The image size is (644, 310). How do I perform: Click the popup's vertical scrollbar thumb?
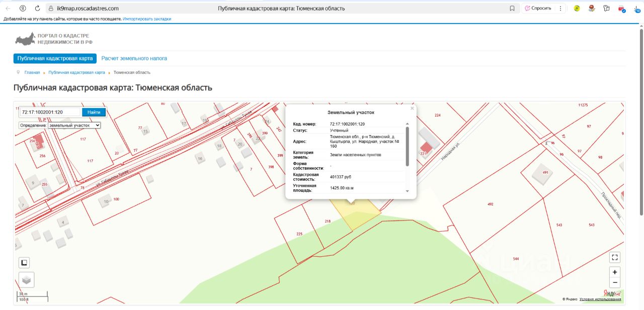click(x=407, y=146)
